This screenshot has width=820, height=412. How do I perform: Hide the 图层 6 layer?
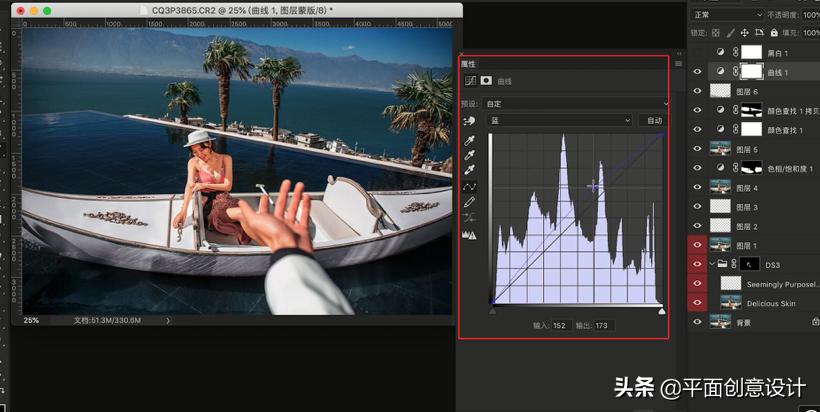[x=697, y=91]
